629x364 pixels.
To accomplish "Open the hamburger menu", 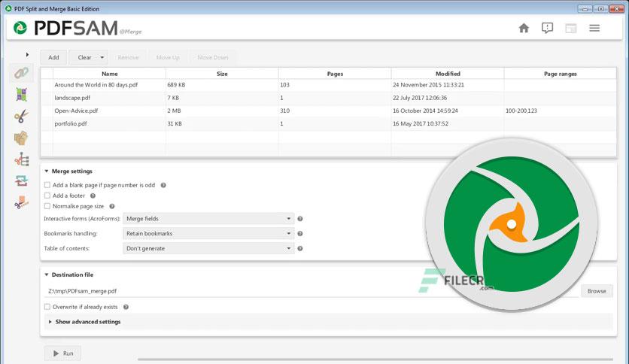I will click(x=594, y=28).
